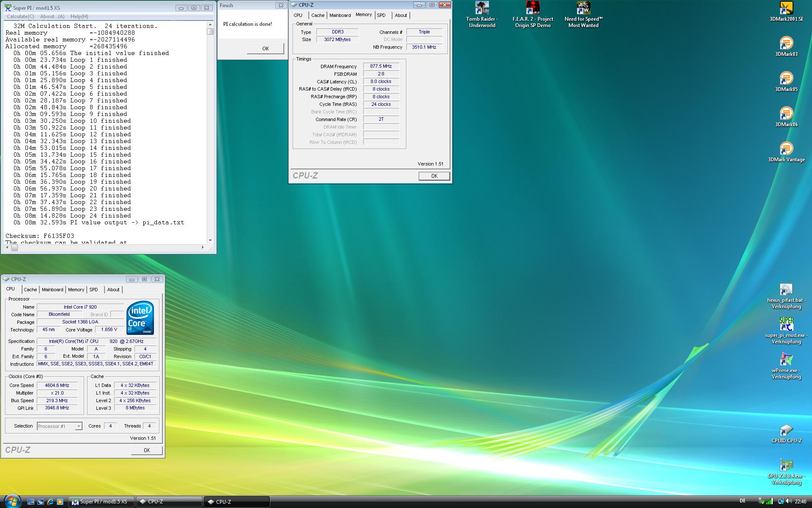
Task: Switch to CPU tab in Memory CPU-Z window
Action: [298, 15]
